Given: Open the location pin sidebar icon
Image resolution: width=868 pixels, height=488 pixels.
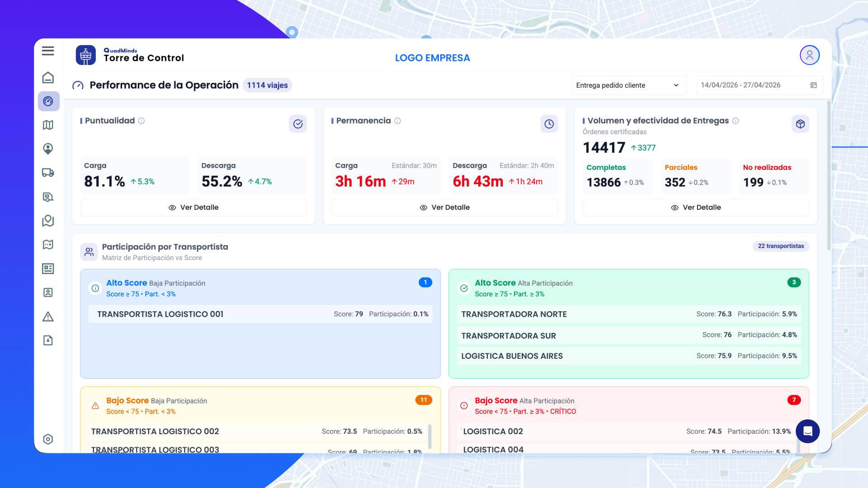Looking at the screenshot, I should pyautogui.click(x=48, y=149).
